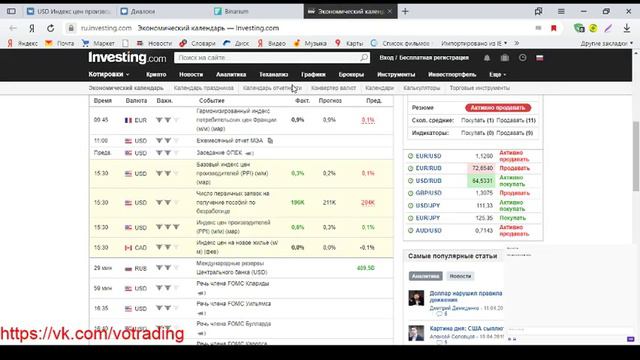
Task: Expand the Котировки dropdown menu
Action: pyautogui.click(x=109, y=74)
